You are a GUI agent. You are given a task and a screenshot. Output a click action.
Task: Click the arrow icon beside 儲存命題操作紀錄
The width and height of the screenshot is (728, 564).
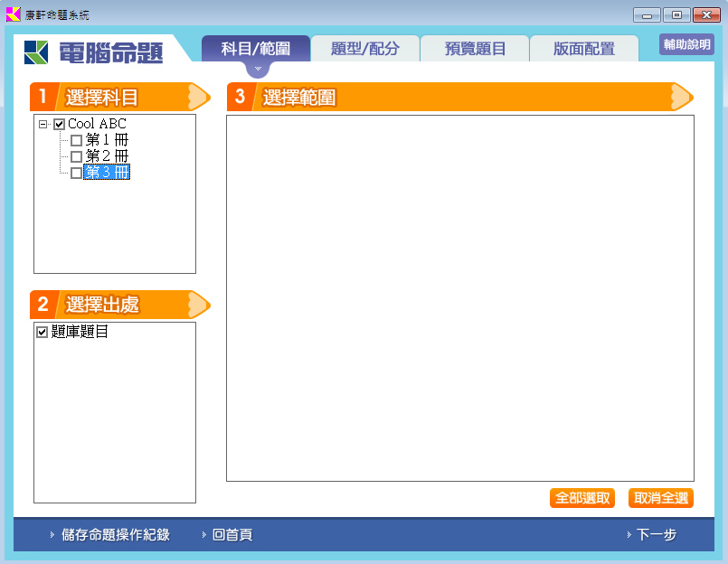pyautogui.click(x=52, y=535)
